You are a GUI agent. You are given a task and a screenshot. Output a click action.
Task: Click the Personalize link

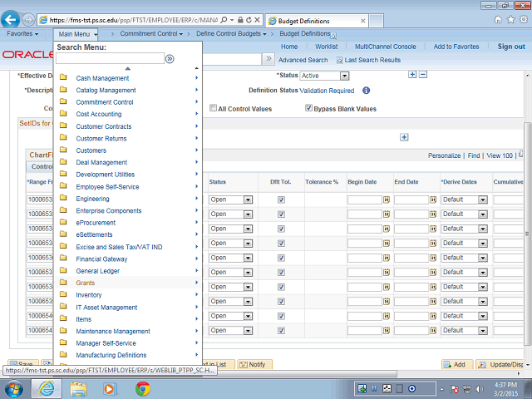[444, 155]
